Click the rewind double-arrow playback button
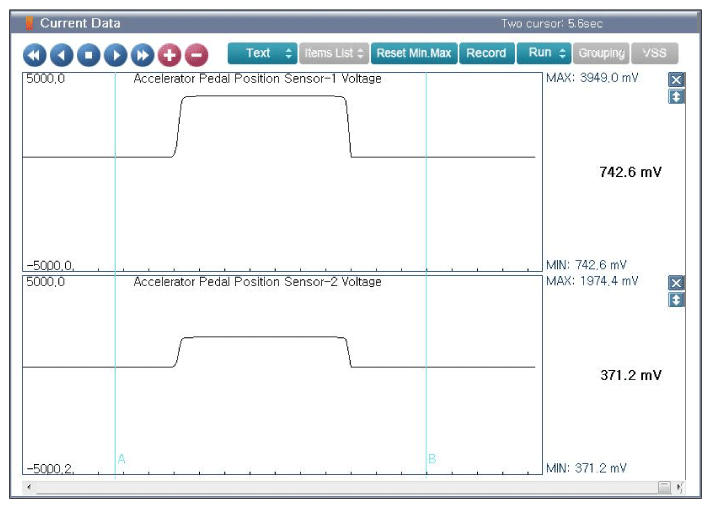The width and height of the screenshot is (711, 508). (x=35, y=55)
